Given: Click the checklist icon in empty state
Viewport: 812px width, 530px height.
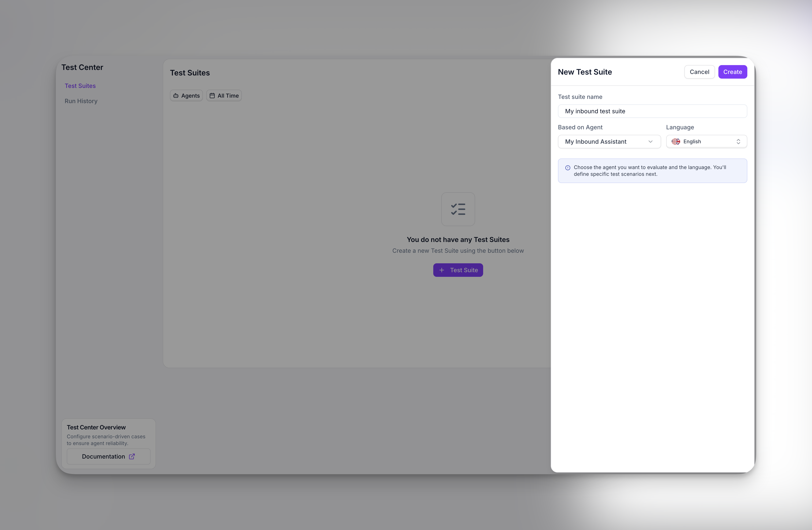Looking at the screenshot, I should pyautogui.click(x=458, y=209).
